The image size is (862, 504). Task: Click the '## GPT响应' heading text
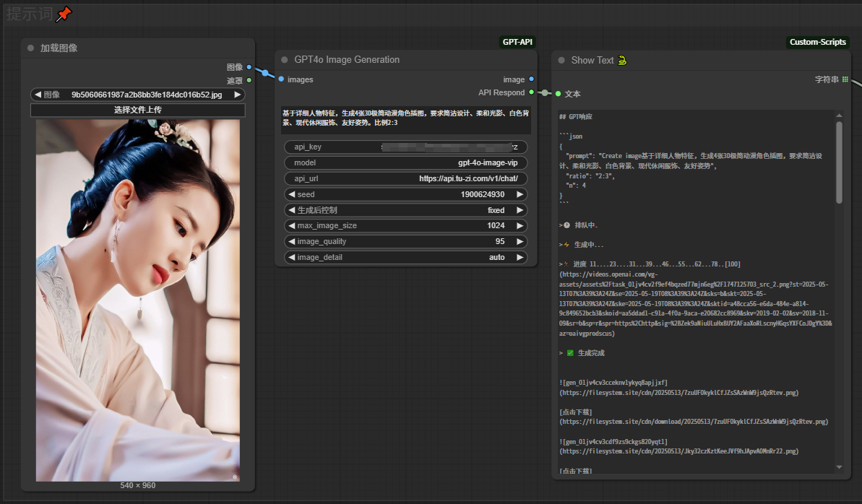[x=576, y=117]
